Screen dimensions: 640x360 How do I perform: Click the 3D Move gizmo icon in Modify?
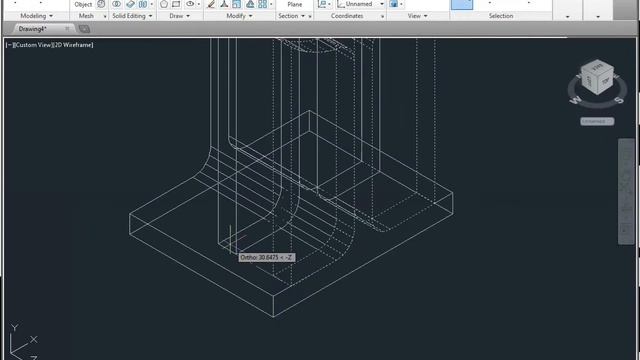pyautogui.click(x=224, y=4)
